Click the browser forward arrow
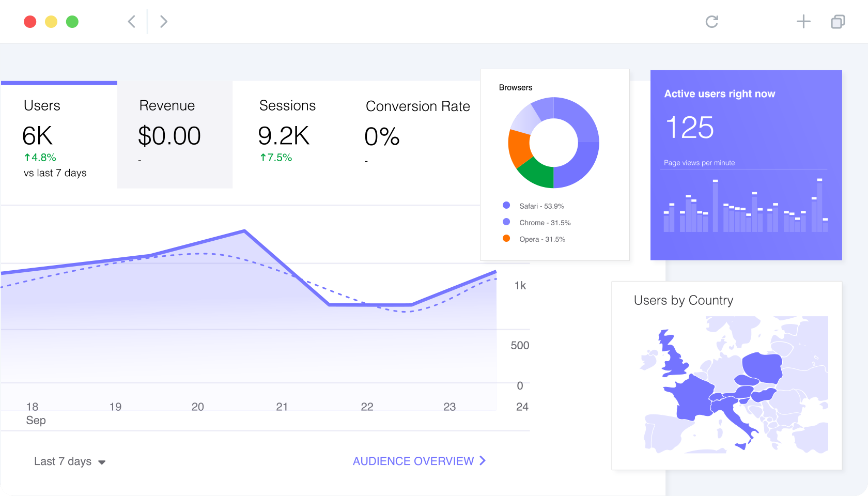This screenshot has width=868, height=496. coord(164,22)
